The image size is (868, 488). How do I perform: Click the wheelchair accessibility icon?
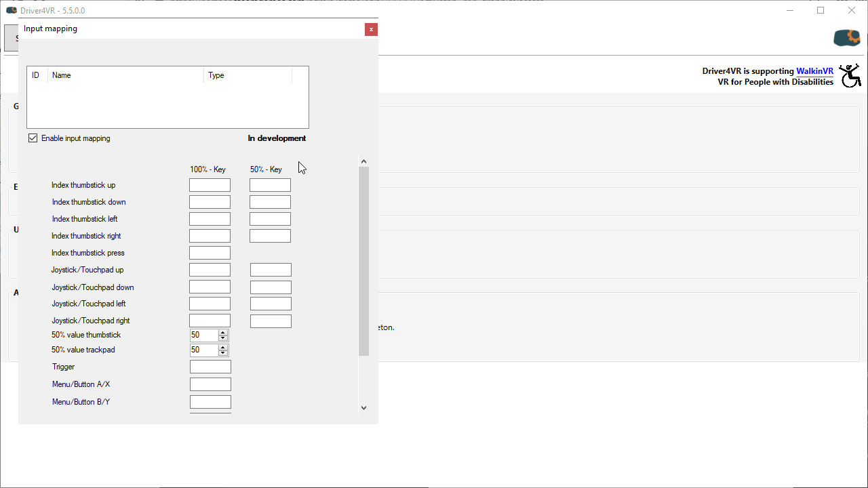(849, 76)
